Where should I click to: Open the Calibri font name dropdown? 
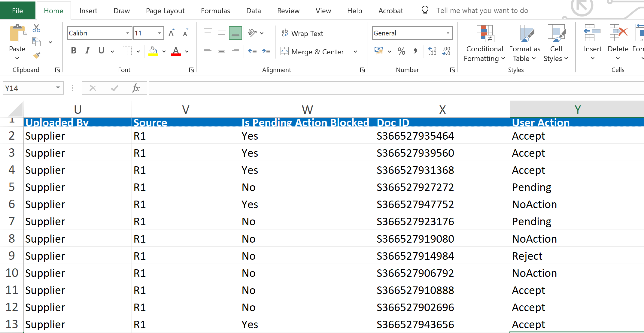(128, 33)
